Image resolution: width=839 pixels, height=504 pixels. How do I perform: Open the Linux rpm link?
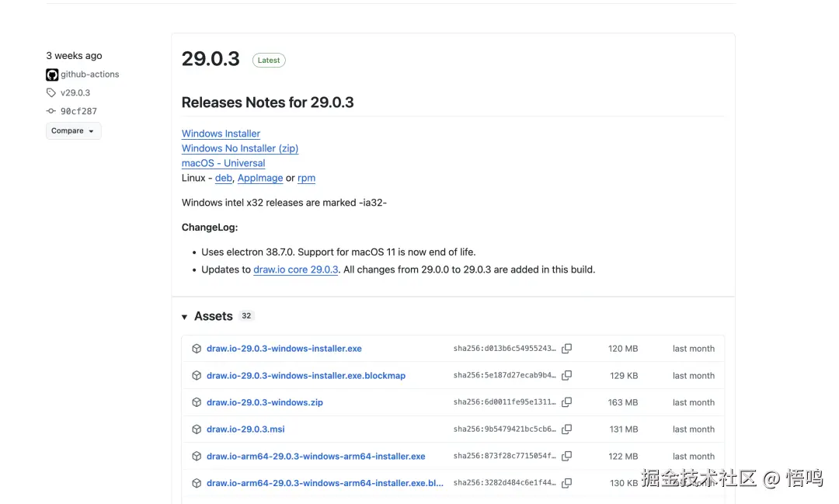[306, 178]
